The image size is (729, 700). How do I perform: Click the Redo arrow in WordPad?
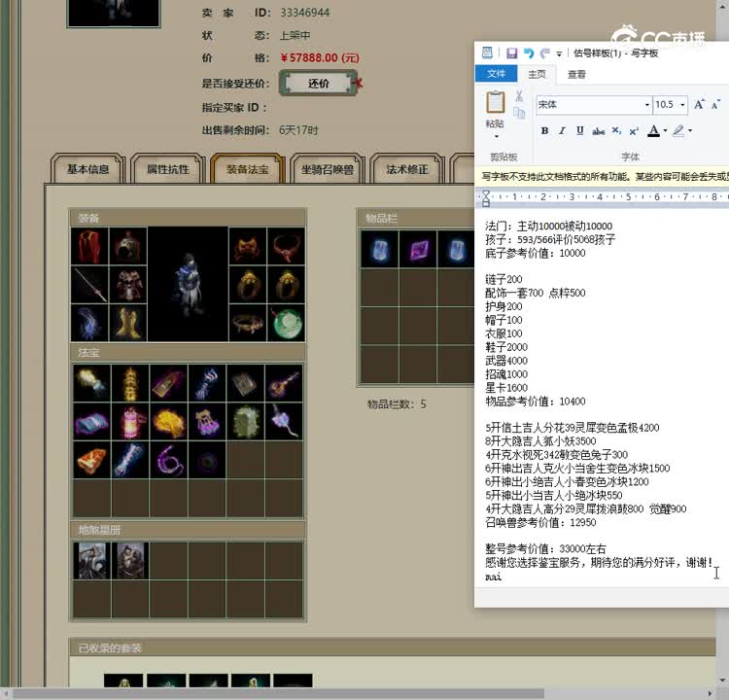[545, 53]
